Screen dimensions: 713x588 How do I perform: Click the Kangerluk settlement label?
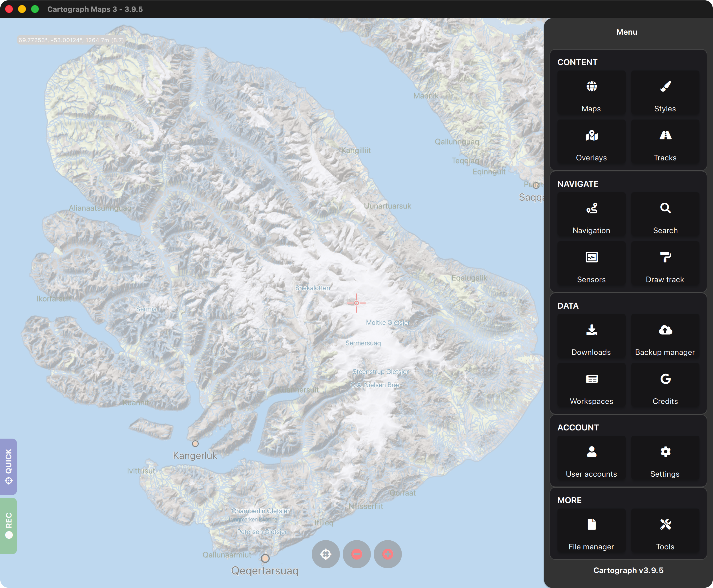click(x=195, y=456)
